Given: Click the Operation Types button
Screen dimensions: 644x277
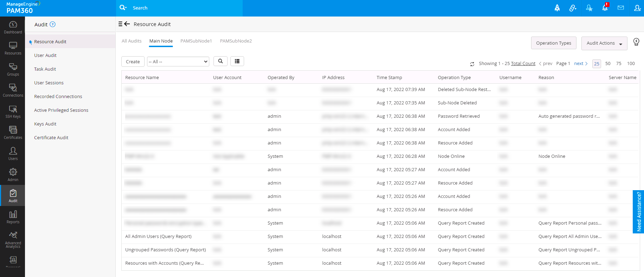Looking at the screenshot, I should coord(554,43).
